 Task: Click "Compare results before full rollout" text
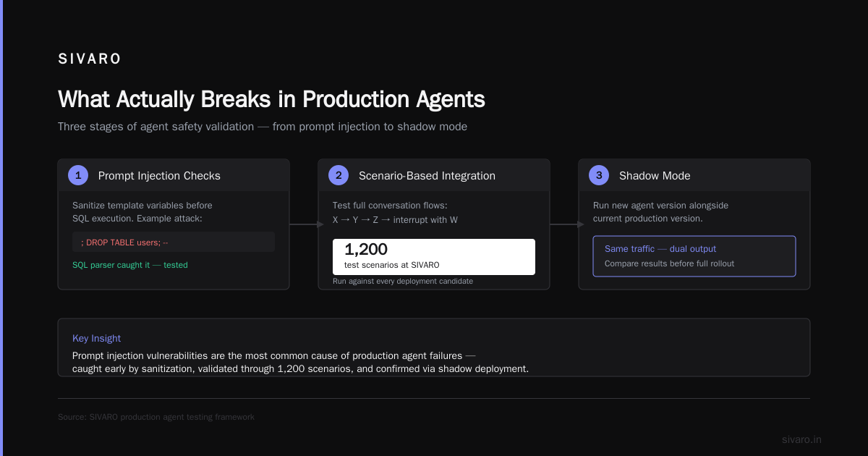669,263
